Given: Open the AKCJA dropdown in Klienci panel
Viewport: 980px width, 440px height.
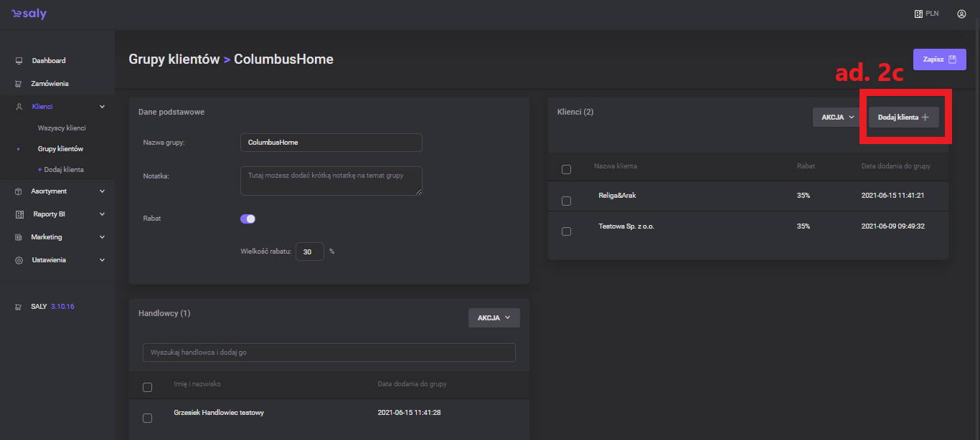Looking at the screenshot, I should [837, 117].
